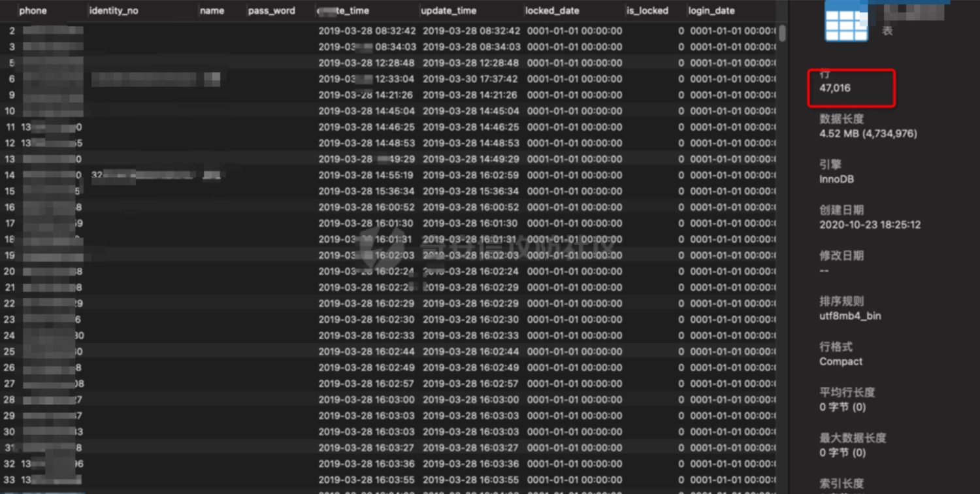
Task: Select create_time cell 2019-03-28 16:02:57 in row 27
Action: tap(367, 384)
